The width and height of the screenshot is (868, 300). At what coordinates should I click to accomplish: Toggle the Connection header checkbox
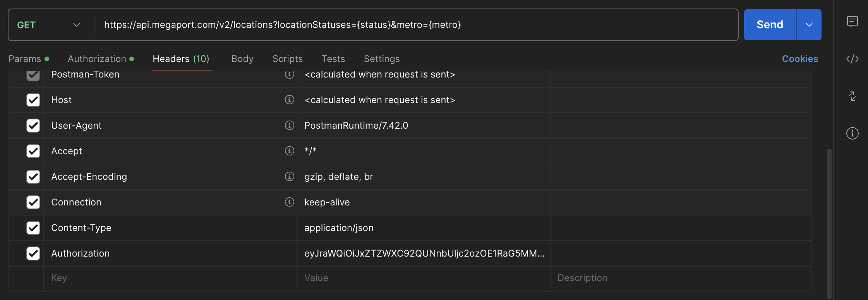[33, 202]
